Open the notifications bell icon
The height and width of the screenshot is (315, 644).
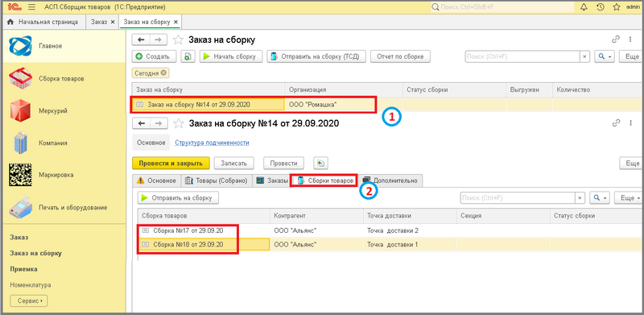tap(584, 7)
